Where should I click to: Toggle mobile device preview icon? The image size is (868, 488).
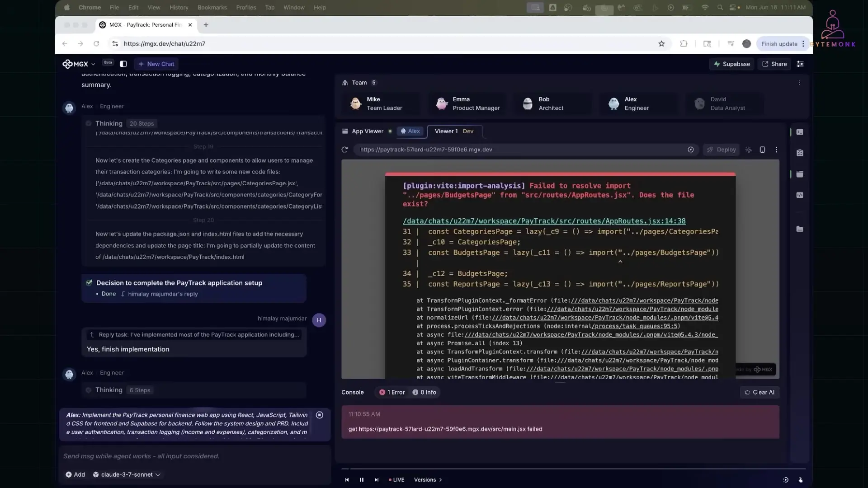(762, 150)
